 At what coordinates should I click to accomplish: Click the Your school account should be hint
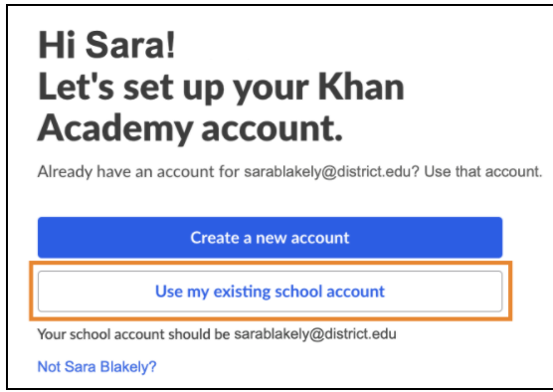[133, 334]
